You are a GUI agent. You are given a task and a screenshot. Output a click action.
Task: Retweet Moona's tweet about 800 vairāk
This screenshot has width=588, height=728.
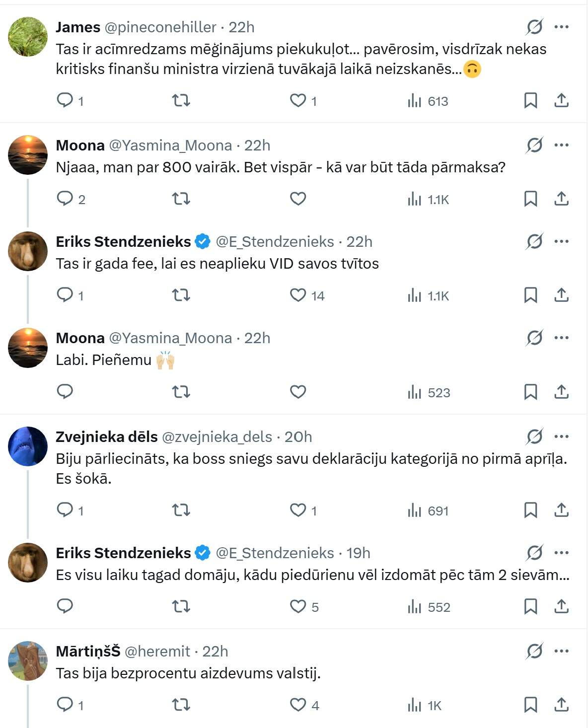[x=181, y=199]
